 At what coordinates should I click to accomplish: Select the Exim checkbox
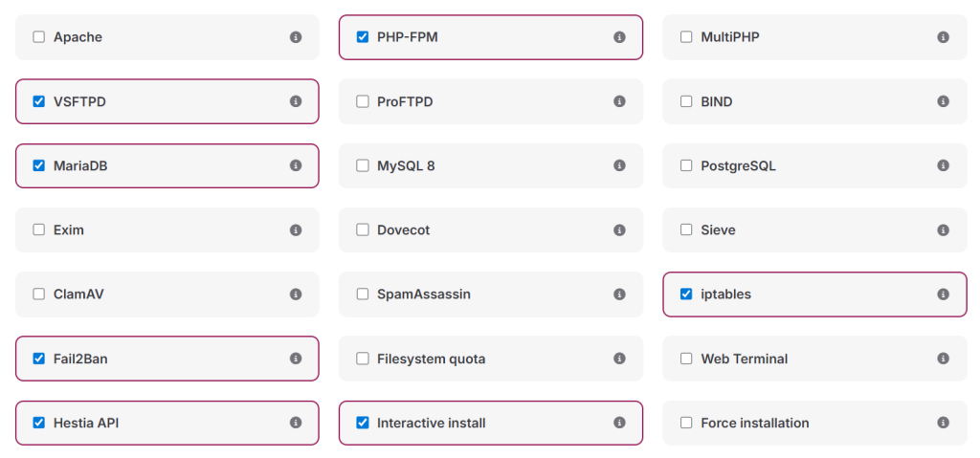pos(39,230)
